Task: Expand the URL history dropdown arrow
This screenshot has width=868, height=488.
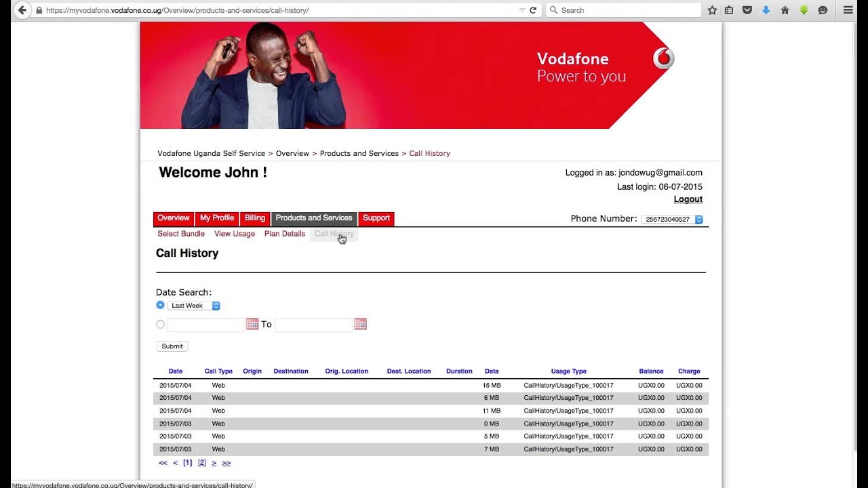Action: click(x=521, y=10)
